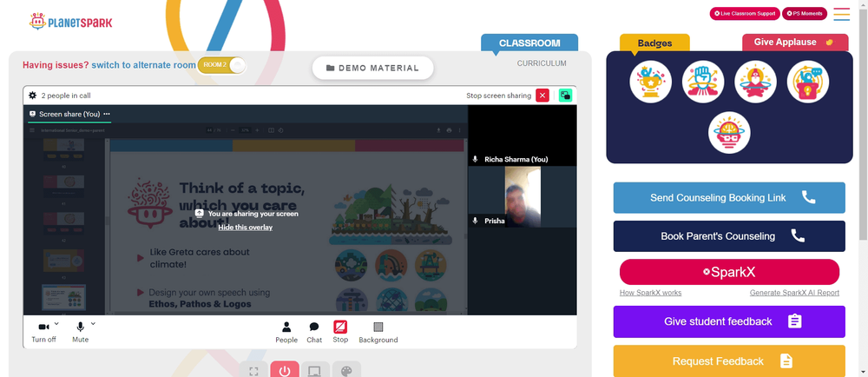Click the page vertical scrollbar
This screenshot has height=377, width=868.
(863, 124)
